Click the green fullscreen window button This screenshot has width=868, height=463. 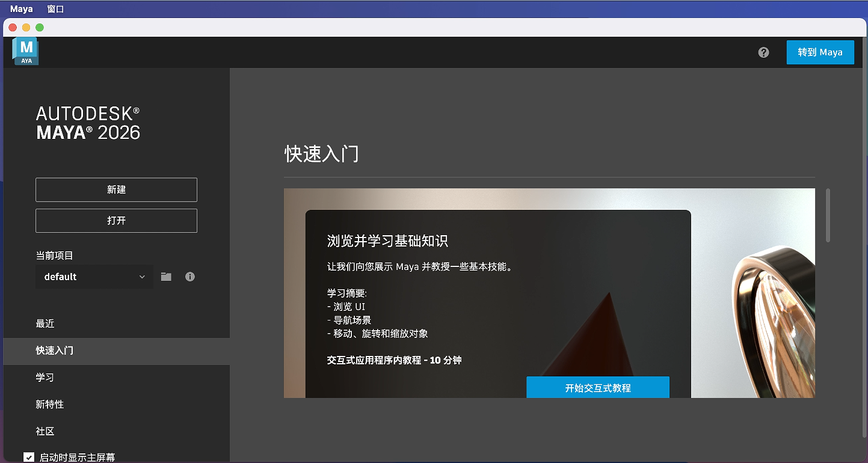(x=40, y=27)
